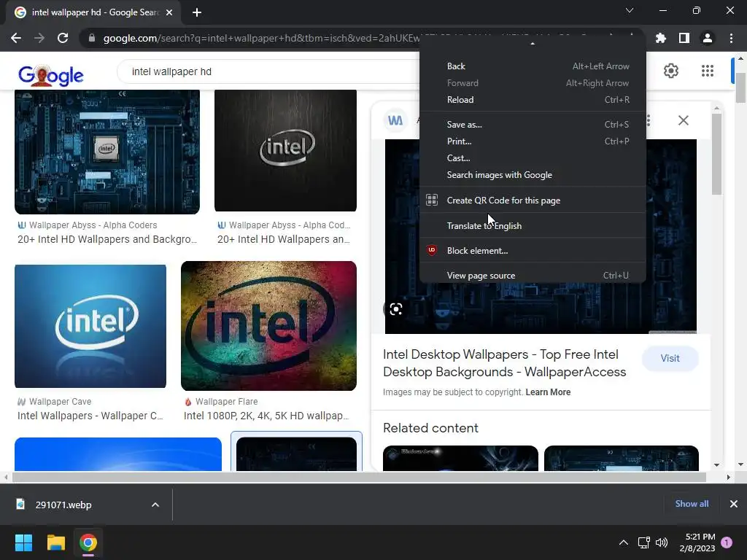Open the Windows Start menu
The image size is (747, 560).
click(x=23, y=542)
